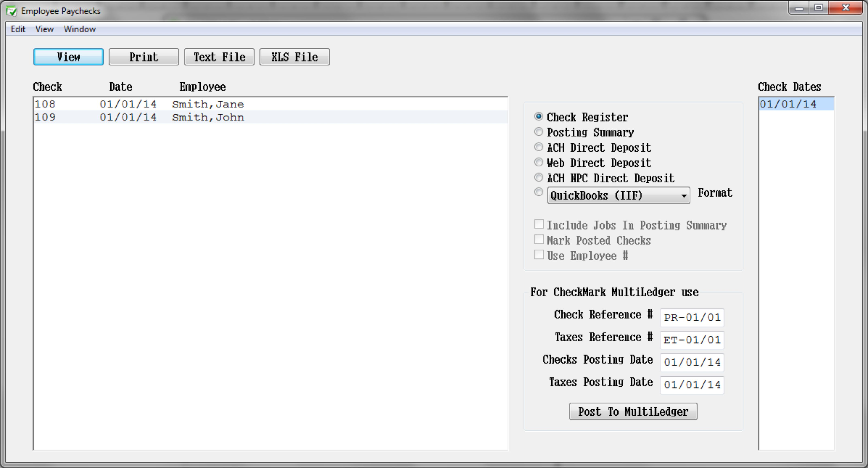Viewport: 868px width, 468px height.
Task: Open the Window menu
Action: [80, 29]
